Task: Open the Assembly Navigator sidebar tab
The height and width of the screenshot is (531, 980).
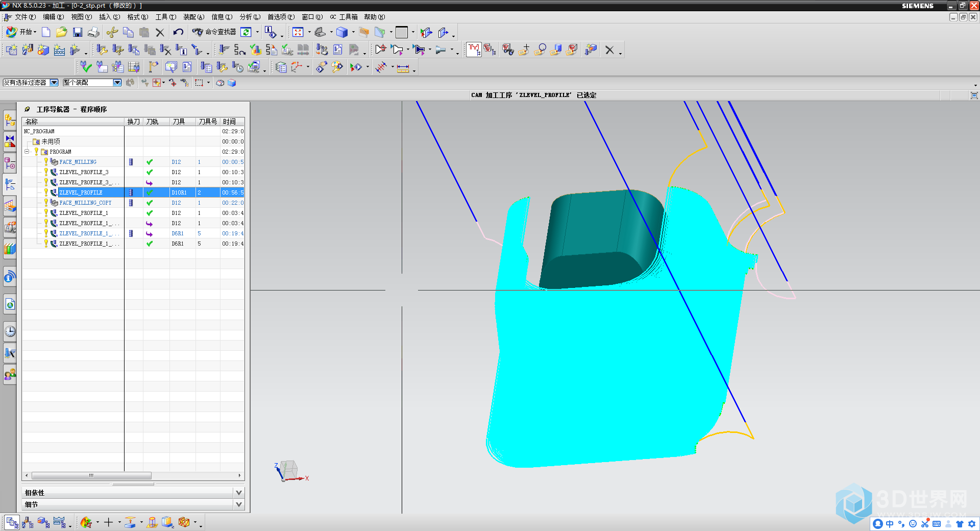Action: pyautogui.click(x=10, y=120)
